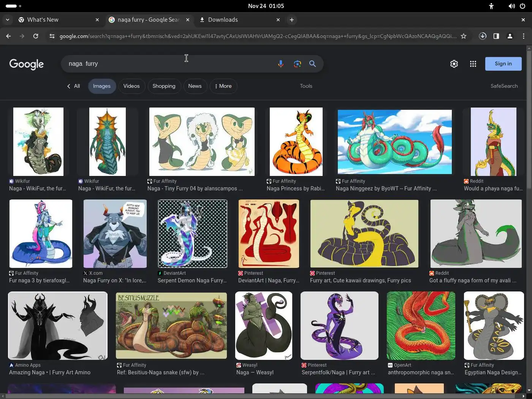
Task: Click the Sign in button
Action: pos(503,64)
